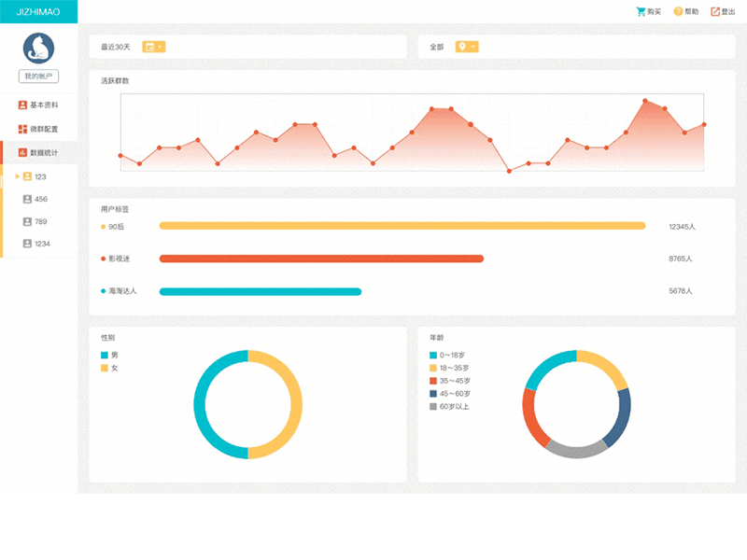Open the 帮助 help icon

(x=679, y=12)
